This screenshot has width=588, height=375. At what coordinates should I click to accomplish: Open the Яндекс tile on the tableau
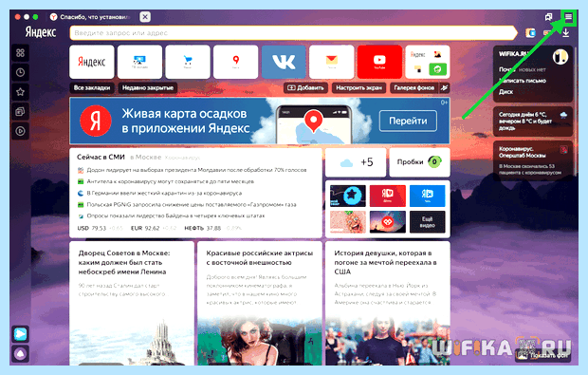[92, 62]
